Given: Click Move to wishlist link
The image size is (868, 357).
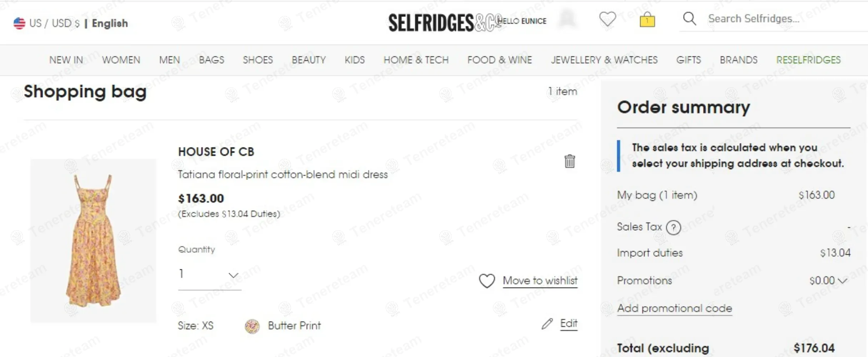Looking at the screenshot, I should 540,281.
